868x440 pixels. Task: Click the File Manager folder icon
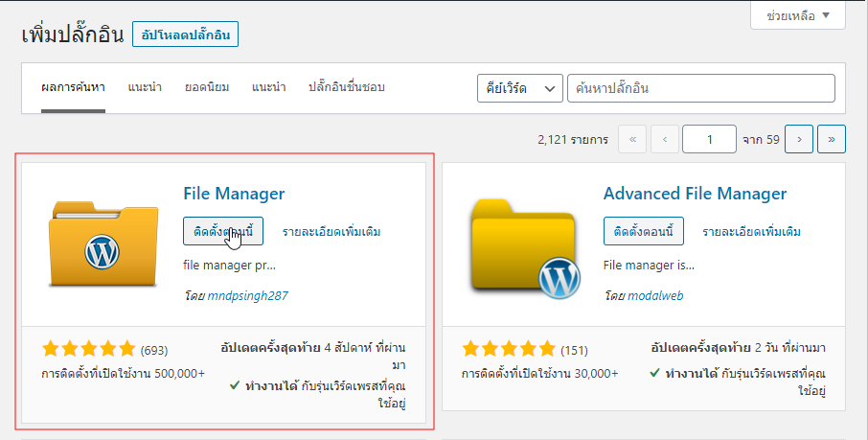click(x=103, y=243)
